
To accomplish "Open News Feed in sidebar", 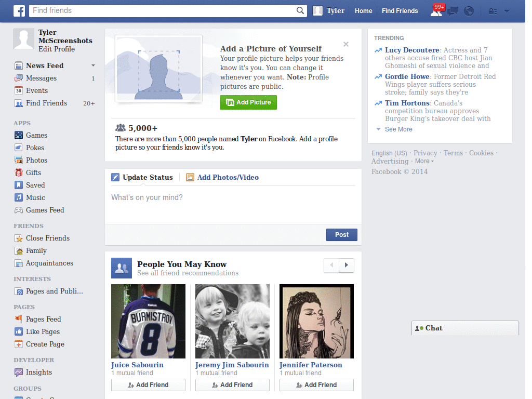I will 45,65.
